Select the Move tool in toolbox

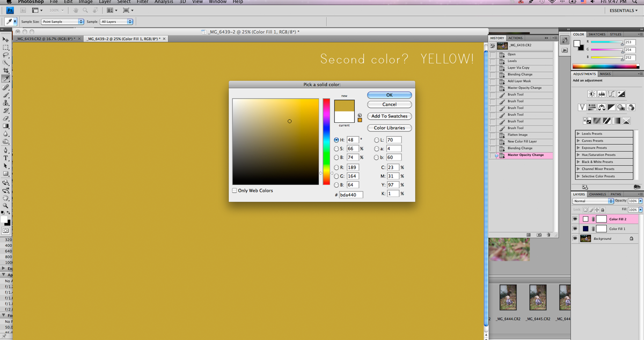(6, 40)
